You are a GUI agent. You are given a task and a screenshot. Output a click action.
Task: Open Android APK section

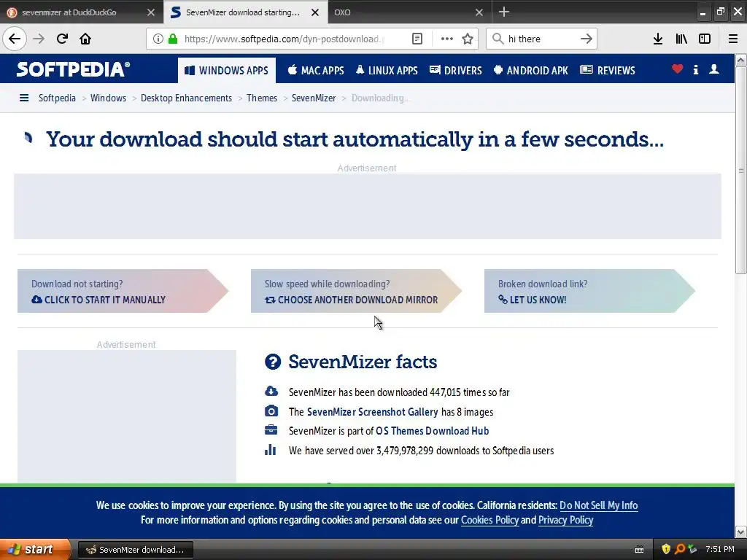(x=531, y=71)
